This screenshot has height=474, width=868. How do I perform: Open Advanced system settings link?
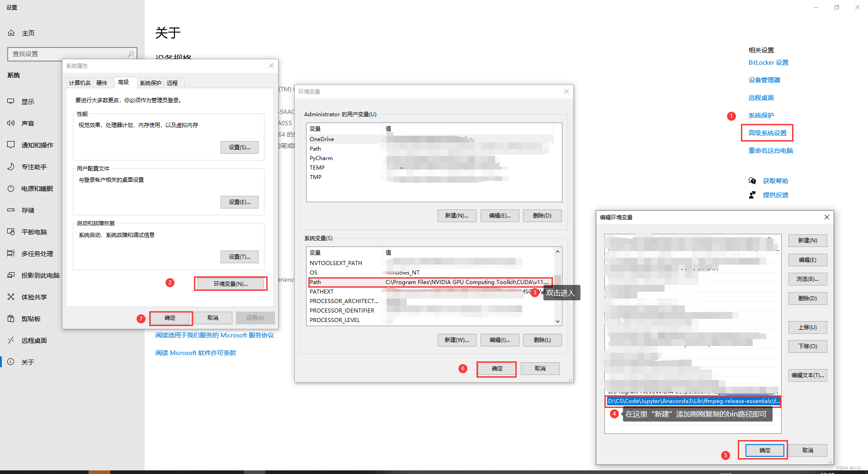pyautogui.click(x=767, y=133)
